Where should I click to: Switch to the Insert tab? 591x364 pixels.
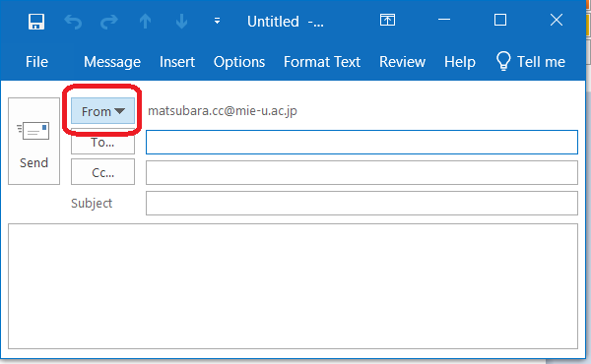click(x=177, y=62)
